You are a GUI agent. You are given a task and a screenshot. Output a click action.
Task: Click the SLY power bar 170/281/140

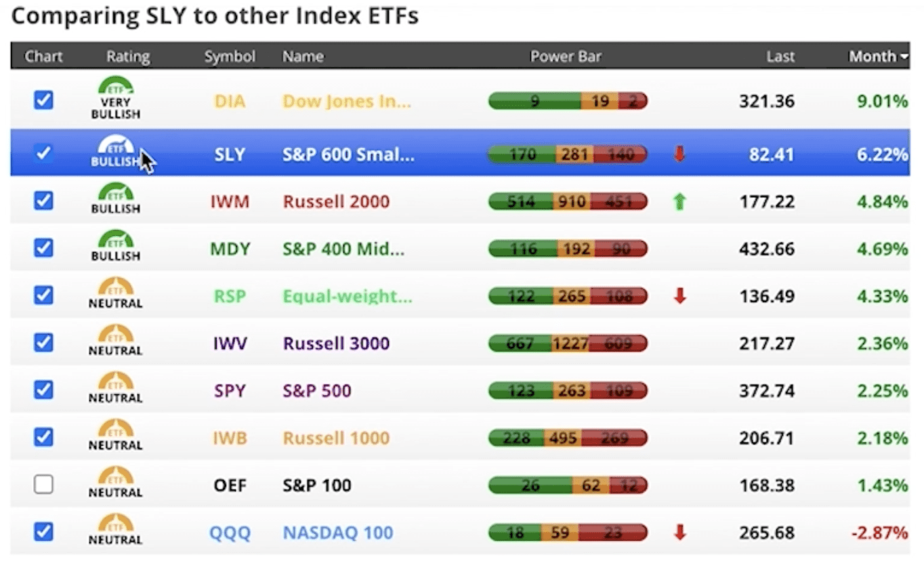(x=568, y=154)
